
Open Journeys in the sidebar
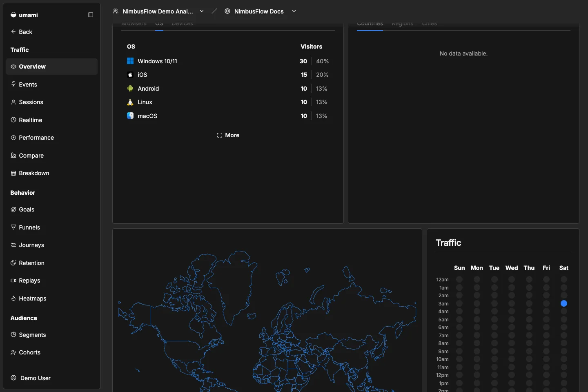[x=52, y=245]
